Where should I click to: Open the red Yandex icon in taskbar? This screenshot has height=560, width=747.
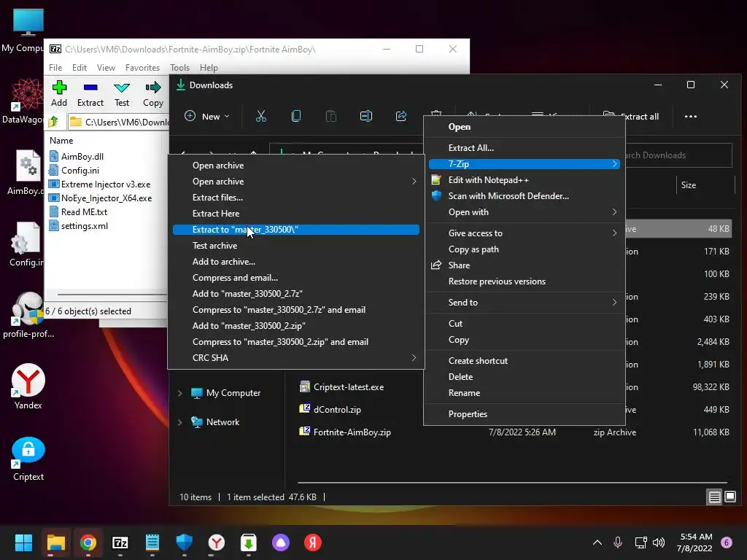[312, 542]
